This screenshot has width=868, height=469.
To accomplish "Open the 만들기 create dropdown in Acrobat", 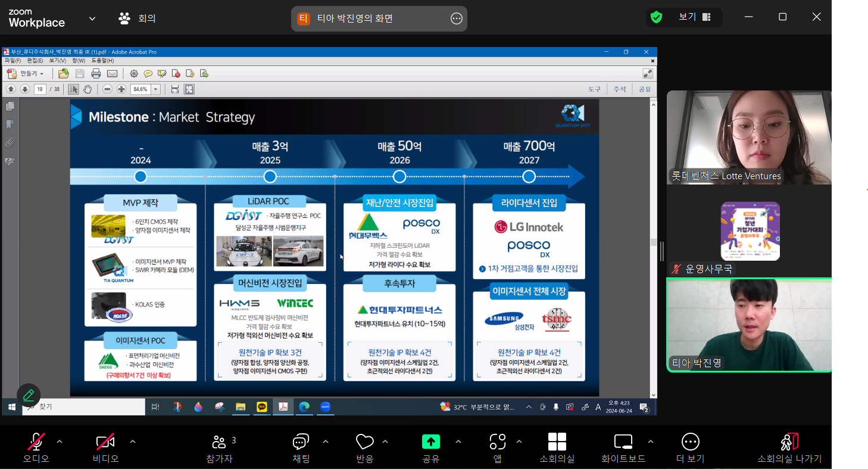I will [26, 74].
